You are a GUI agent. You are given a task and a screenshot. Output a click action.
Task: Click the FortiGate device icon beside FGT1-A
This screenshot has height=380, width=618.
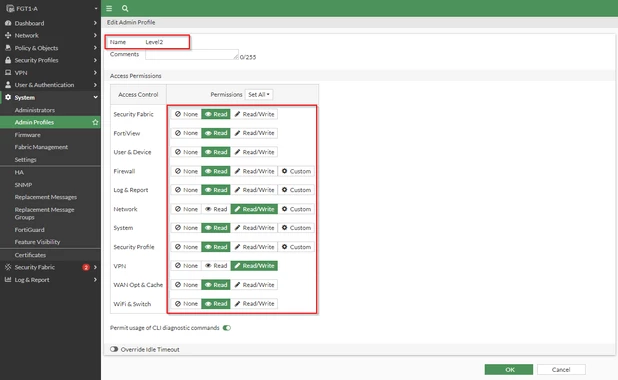pyautogui.click(x=10, y=8)
